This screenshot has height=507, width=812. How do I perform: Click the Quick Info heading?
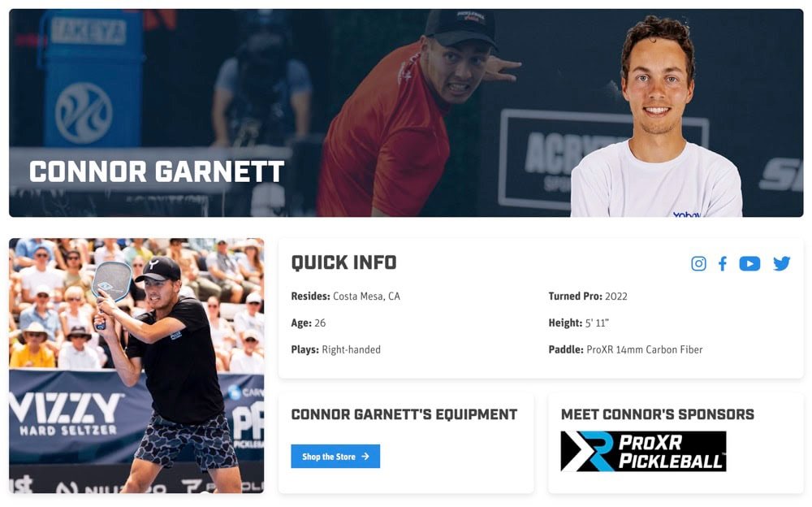pyautogui.click(x=343, y=262)
